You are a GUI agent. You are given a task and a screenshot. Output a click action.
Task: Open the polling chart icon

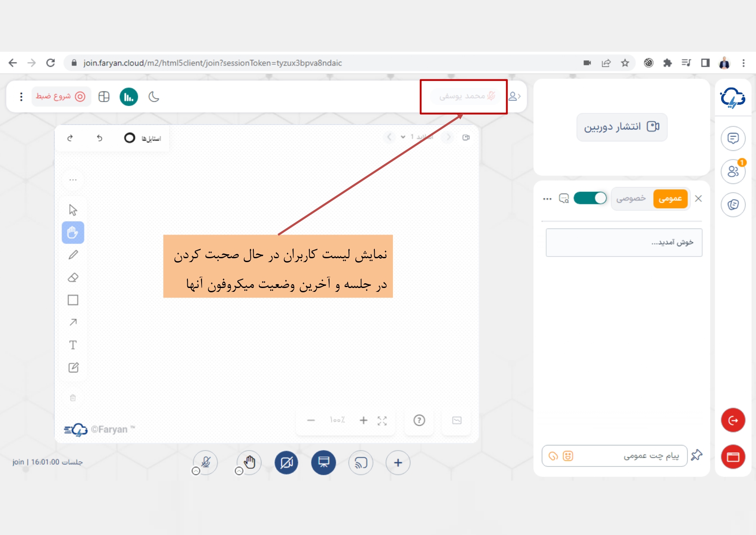pyautogui.click(x=128, y=97)
